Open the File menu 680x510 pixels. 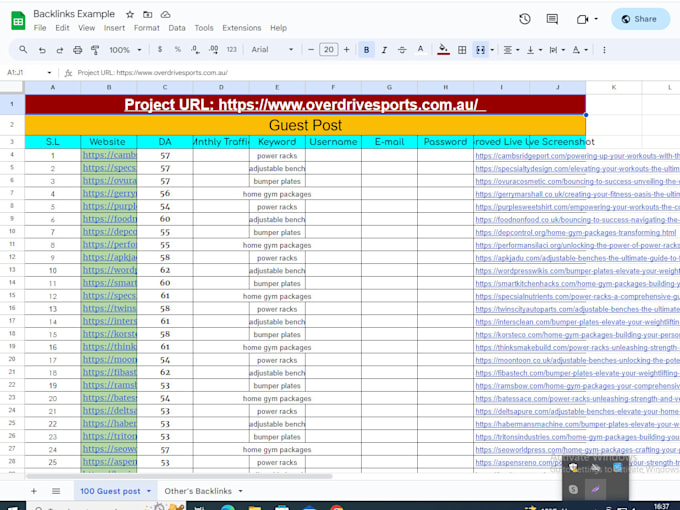(x=40, y=28)
